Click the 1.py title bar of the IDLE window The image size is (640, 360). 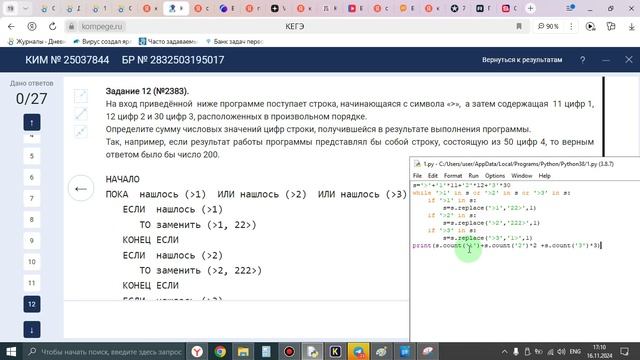[525, 164]
